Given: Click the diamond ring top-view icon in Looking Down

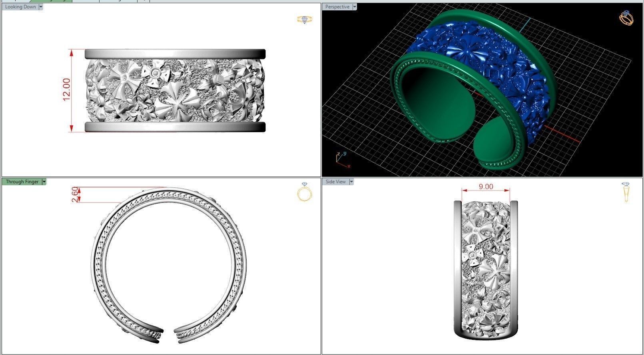Looking at the screenshot, I should (305, 20).
